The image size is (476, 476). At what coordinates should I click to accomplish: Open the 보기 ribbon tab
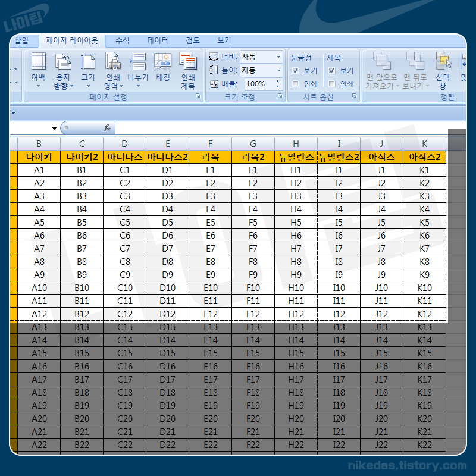(224, 40)
